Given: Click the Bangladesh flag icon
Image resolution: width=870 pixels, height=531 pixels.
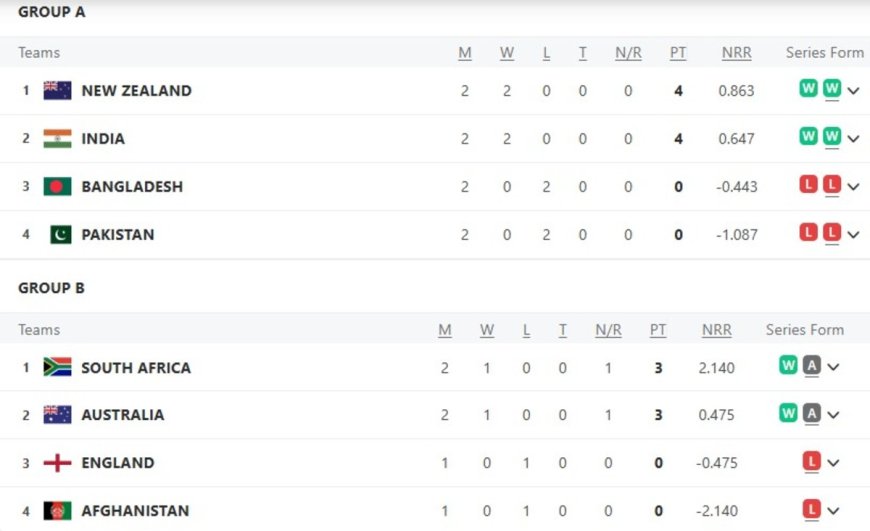Looking at the screenshot, I should point(57,186).
